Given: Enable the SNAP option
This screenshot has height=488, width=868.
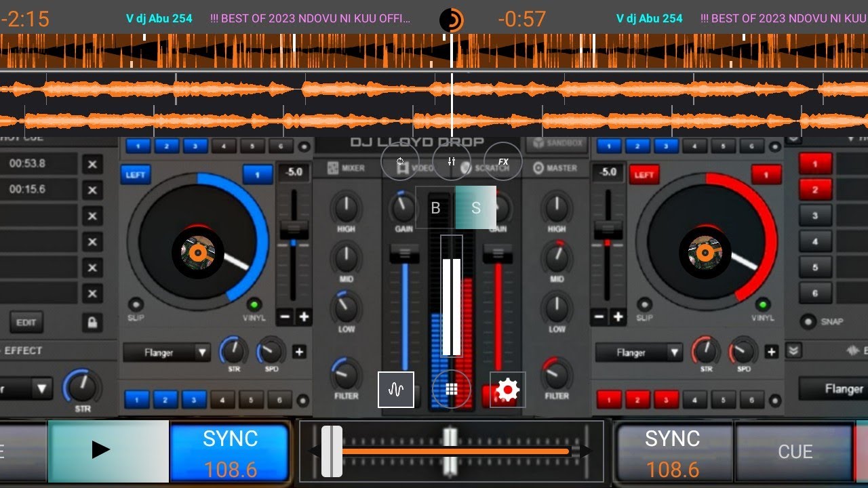Looking at the screenshot, I should [x=808, y=321].
